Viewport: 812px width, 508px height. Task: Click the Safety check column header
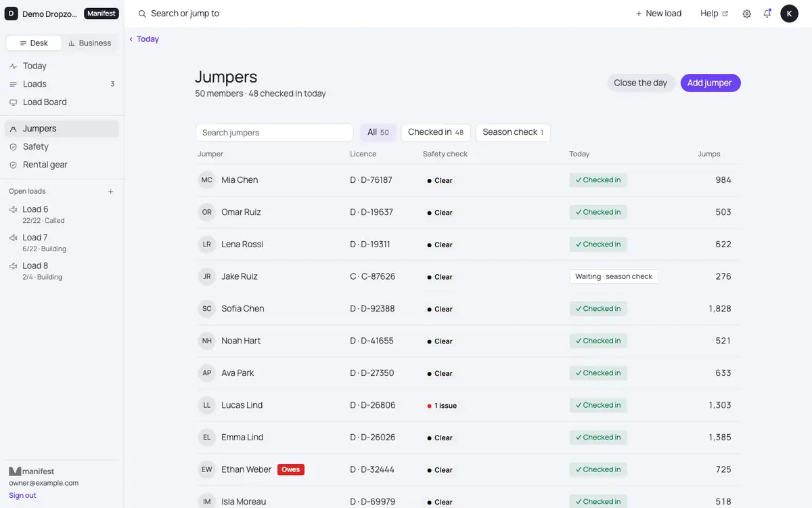(445, 154)
